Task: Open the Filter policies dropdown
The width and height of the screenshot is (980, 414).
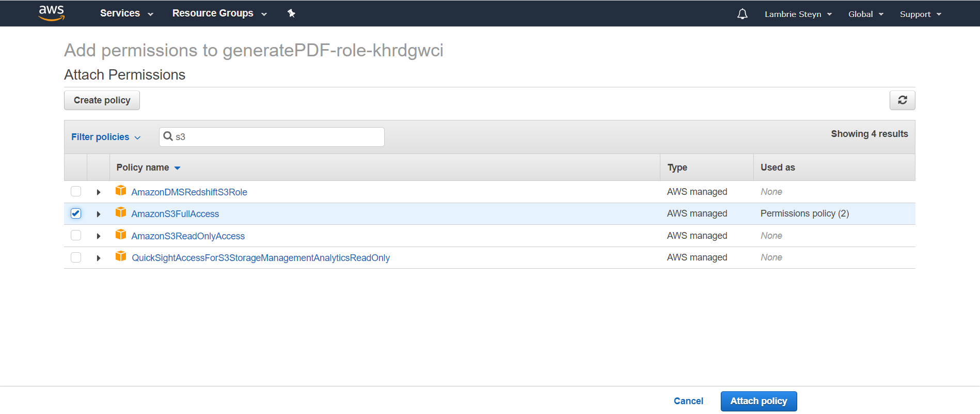Action: 106,137
